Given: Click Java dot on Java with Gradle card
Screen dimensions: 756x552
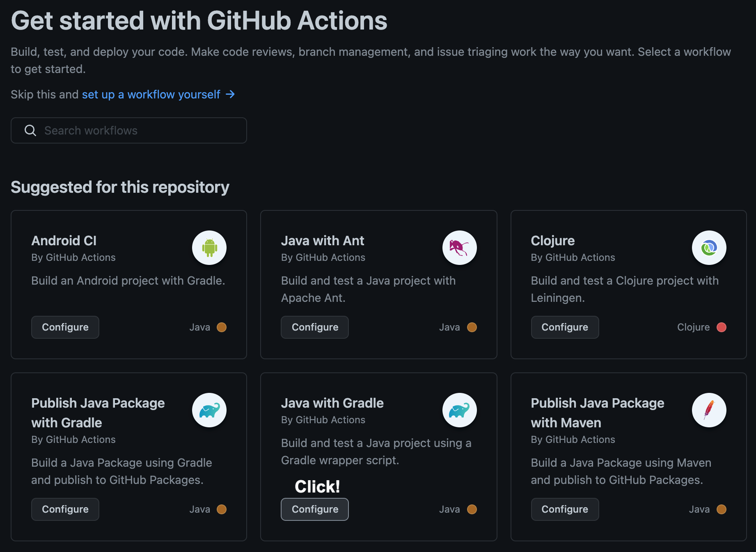Looking at the screenshot, I should coord(472,509).
